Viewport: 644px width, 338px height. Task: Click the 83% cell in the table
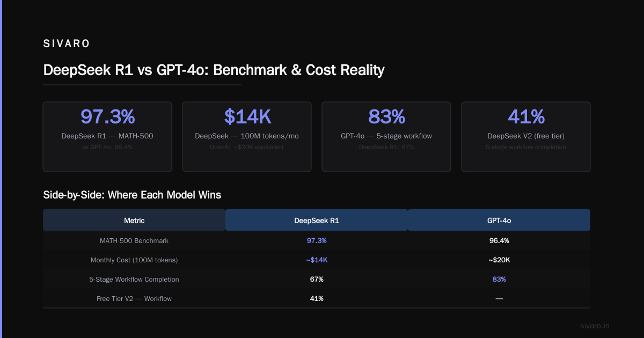tap(499, 279)
